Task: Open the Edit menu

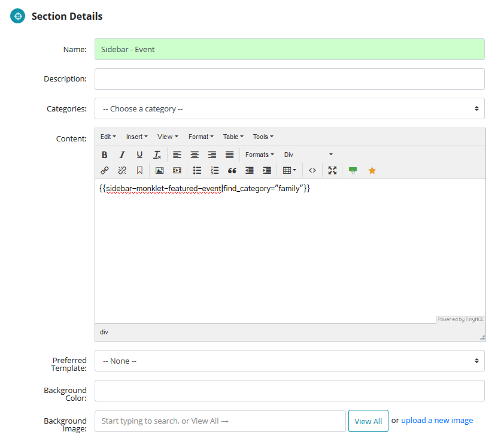Action: (x=108, y=137)
